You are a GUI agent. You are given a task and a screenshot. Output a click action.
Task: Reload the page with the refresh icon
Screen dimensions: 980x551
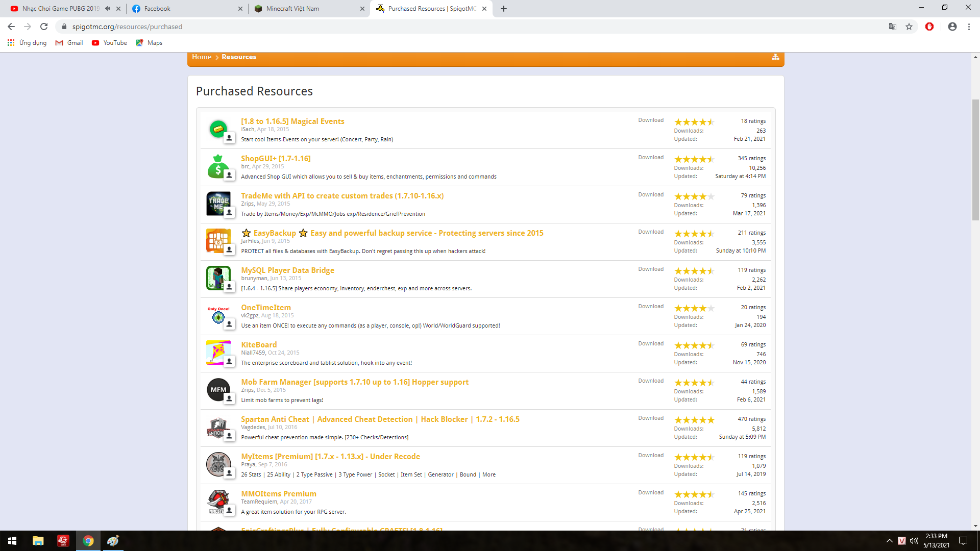pos(44,27)
